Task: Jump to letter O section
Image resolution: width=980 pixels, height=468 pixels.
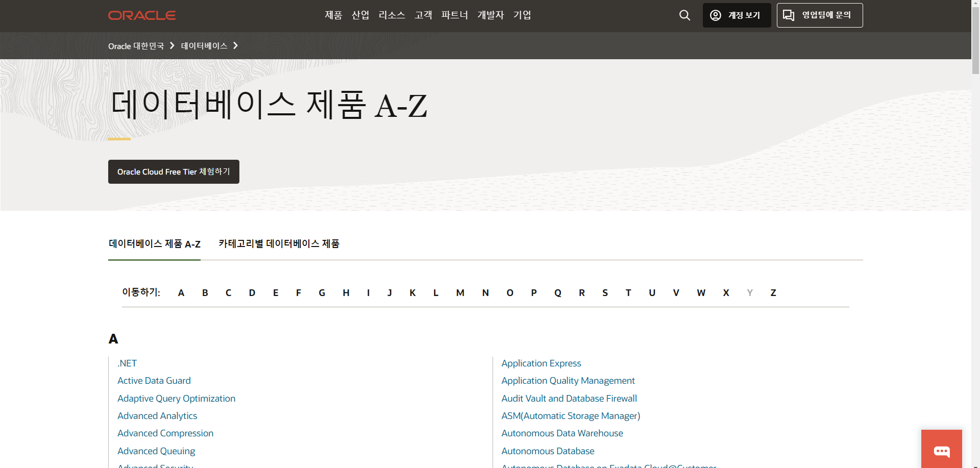Action: pos(510,292)
